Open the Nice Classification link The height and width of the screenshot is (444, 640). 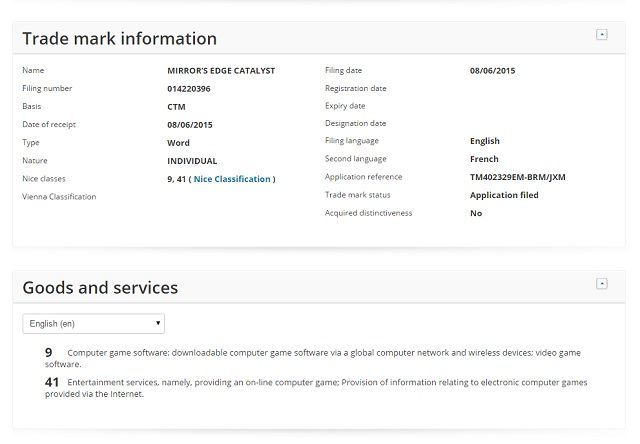(232, 179)
